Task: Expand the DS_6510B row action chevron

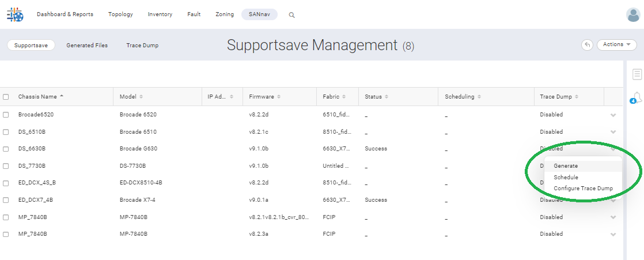Action: tap(613, 132)
